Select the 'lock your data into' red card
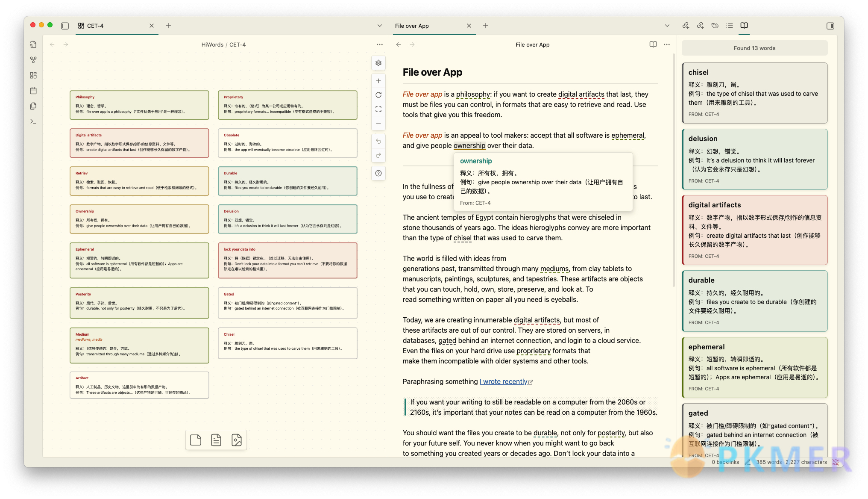 287,260
